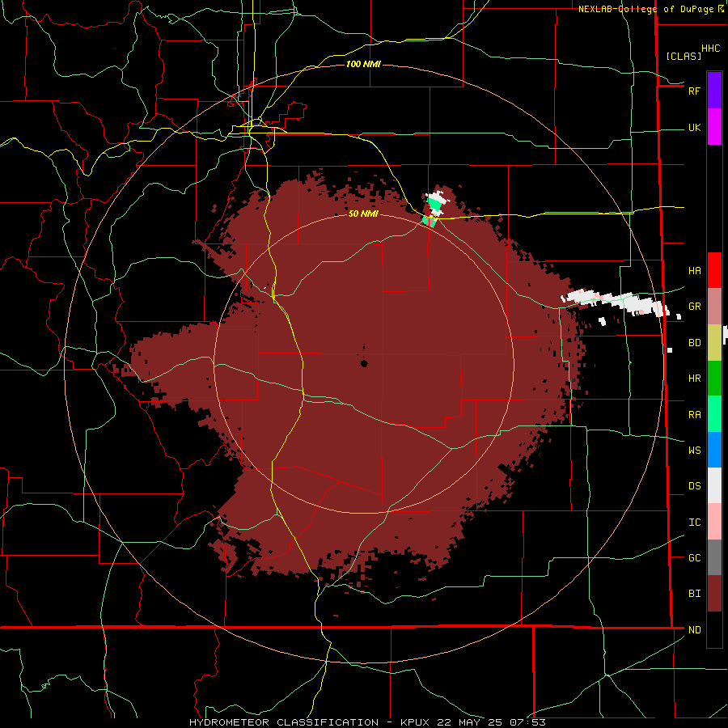Click the ND legend label
The height and width of the screenshot is (728, 728).
(694, 630)
